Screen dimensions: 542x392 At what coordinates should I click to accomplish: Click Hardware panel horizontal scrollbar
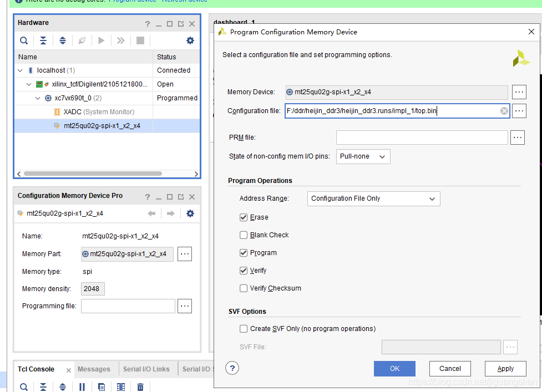(93, 174)
